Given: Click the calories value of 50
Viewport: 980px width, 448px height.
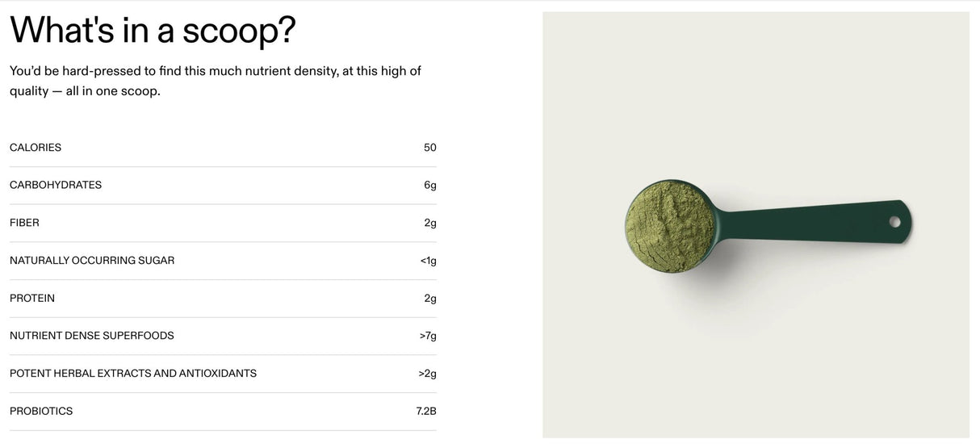Looking at the screenshot, I should 429,148.
